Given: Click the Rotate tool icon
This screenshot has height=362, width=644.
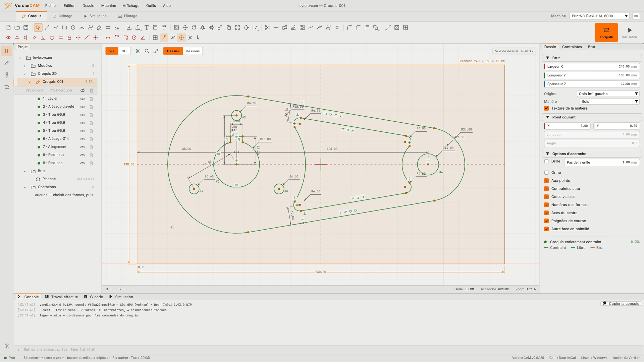Looking at the screenshot, I should tap(194, 27).
